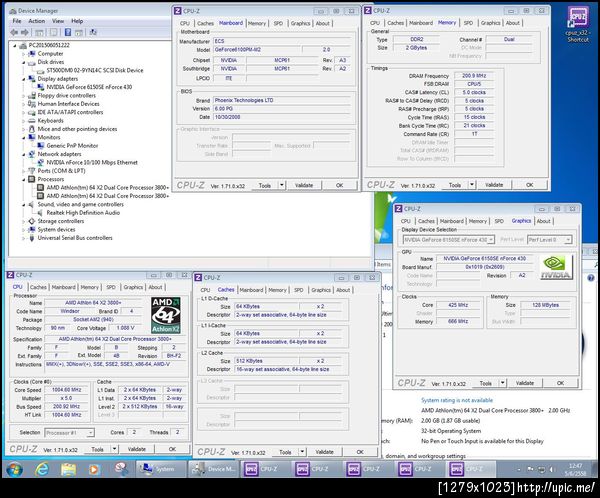This screenshot has width=600, height=498.
Task: Open the File menu in Device Manager
Action: [17, 21]
